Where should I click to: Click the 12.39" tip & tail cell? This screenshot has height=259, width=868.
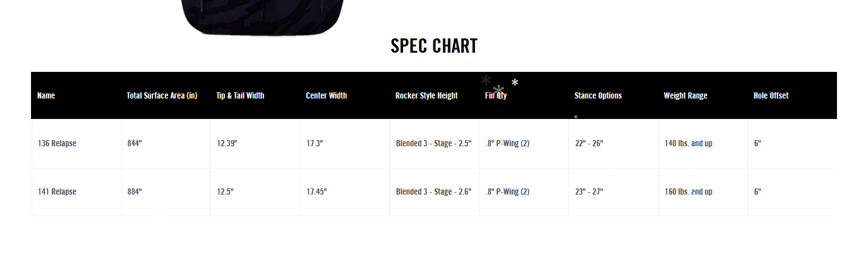(x=227, y=143)
